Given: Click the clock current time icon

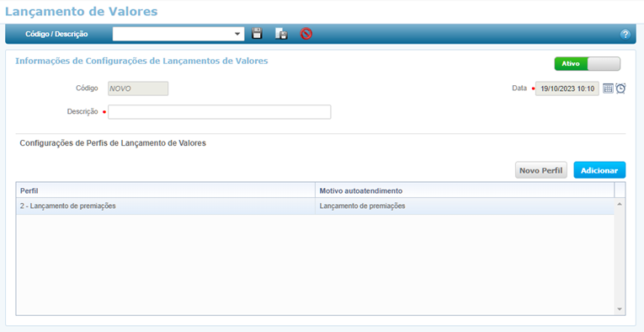Looking at the screenshot, I should pos(620,88).
